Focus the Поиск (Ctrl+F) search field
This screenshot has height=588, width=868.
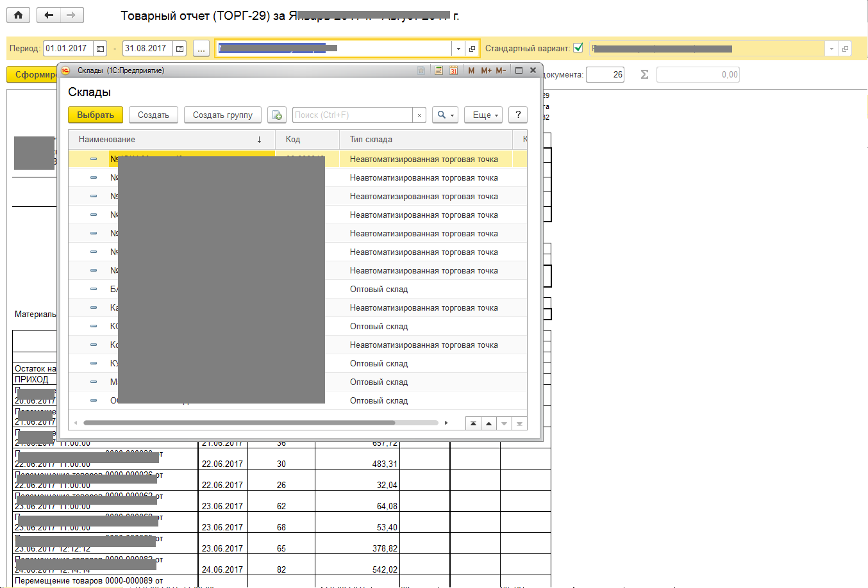tap(353, 115)
